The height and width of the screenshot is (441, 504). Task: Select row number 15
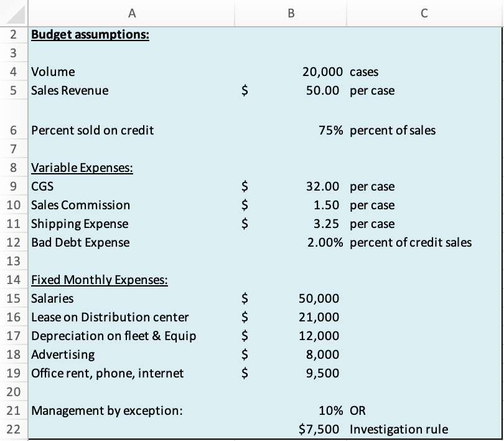pyautogui.click(x=12, y=298)
